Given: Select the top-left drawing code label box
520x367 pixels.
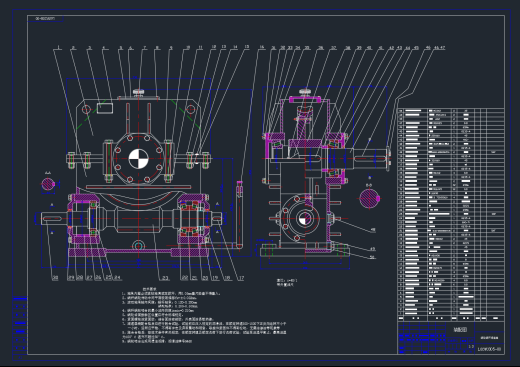Looking at the screenshot, I should [x=45, y=19].
